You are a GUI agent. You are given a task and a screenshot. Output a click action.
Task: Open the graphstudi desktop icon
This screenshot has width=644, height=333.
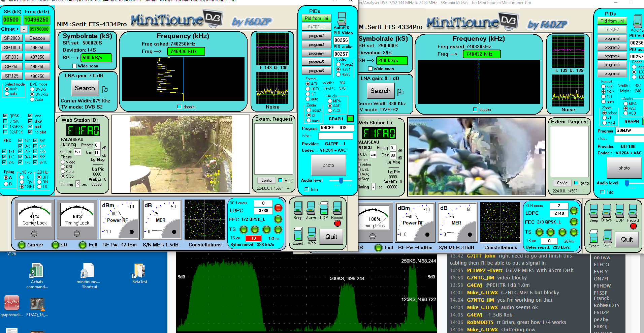(11, 306)
